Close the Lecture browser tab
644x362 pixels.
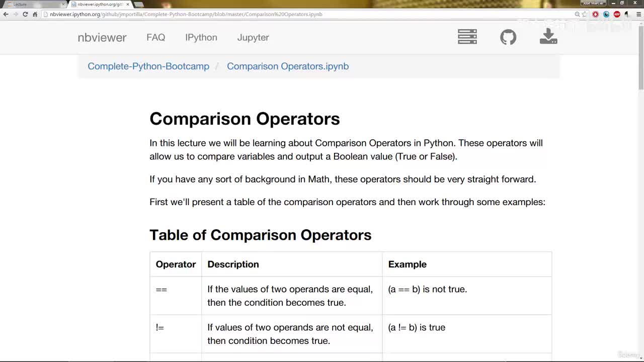[x=63, y=4]
